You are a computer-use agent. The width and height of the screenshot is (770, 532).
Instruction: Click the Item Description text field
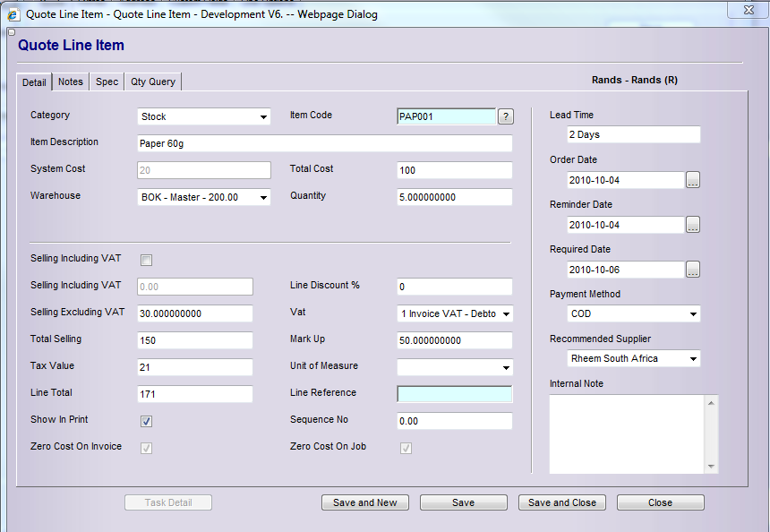324,143
